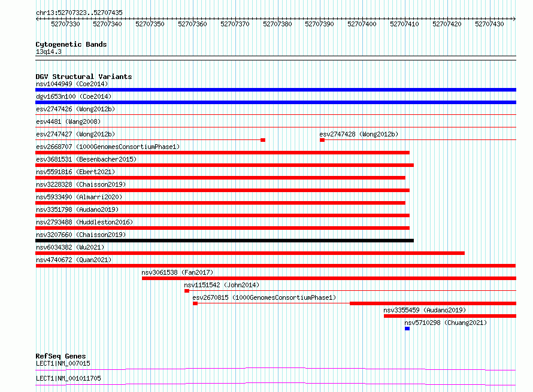Viewport: 533px width, 392px height.
Task: Click nsv6034382 (Wu2021) variant label
Action: pos(70,247)
